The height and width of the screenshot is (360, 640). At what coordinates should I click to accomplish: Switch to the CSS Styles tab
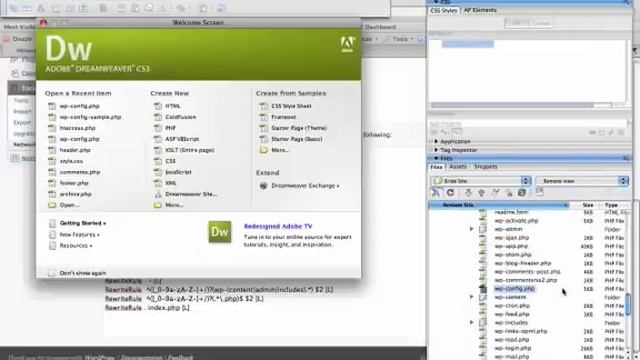(444, 11)
